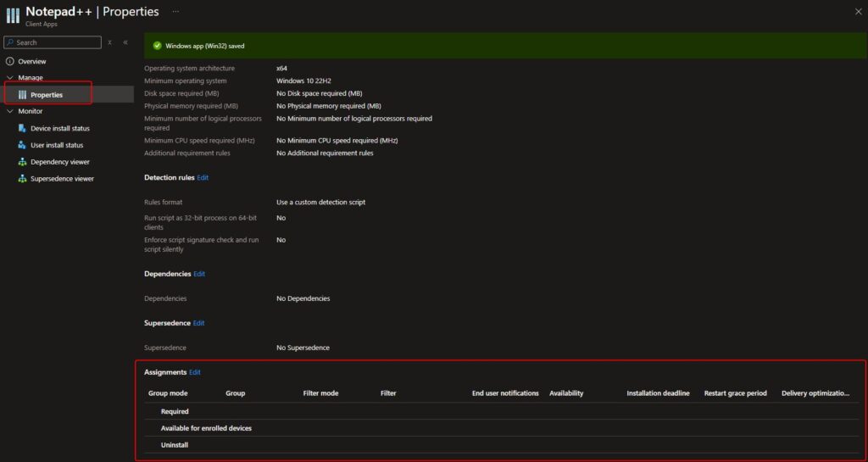This screenshot has width=868, height=462.
Task: Close the Properties blade with X
Action: pos(859,11)
